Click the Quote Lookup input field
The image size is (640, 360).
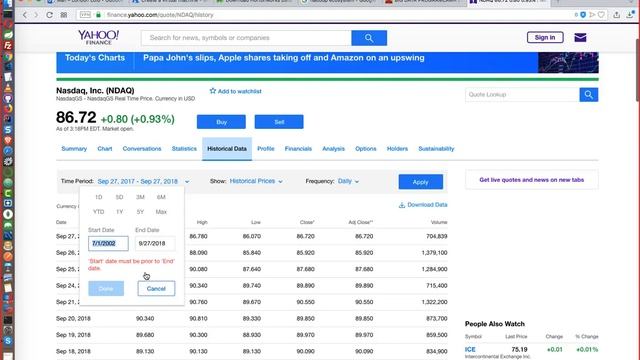(522, 95)
